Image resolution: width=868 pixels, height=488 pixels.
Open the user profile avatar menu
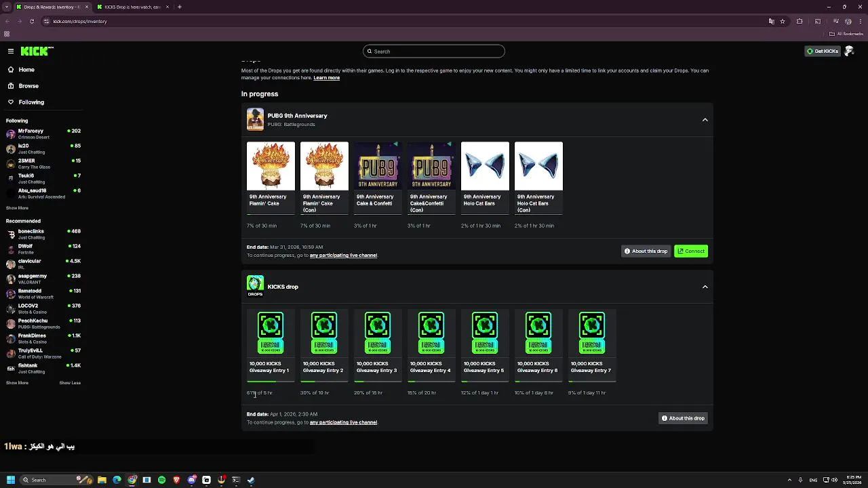coord(849,51)
